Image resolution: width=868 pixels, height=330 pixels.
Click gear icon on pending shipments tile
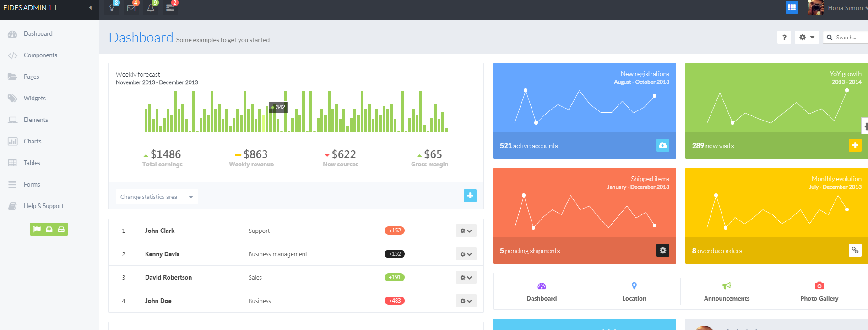click(662, 250)
